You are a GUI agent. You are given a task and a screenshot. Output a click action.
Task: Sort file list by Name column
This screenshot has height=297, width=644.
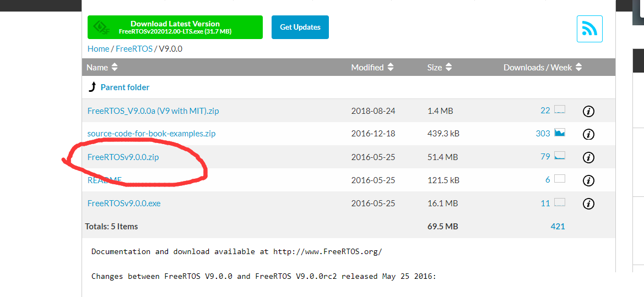(102, 67)
